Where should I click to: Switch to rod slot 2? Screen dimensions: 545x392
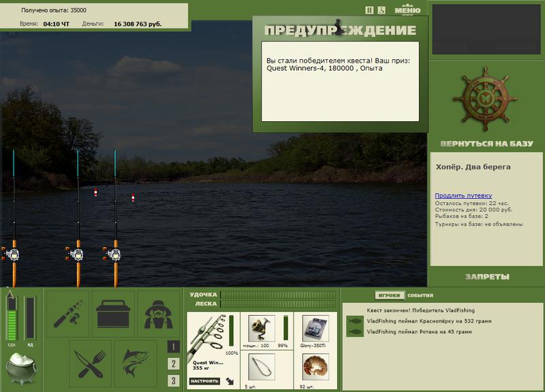pos(174,363)
